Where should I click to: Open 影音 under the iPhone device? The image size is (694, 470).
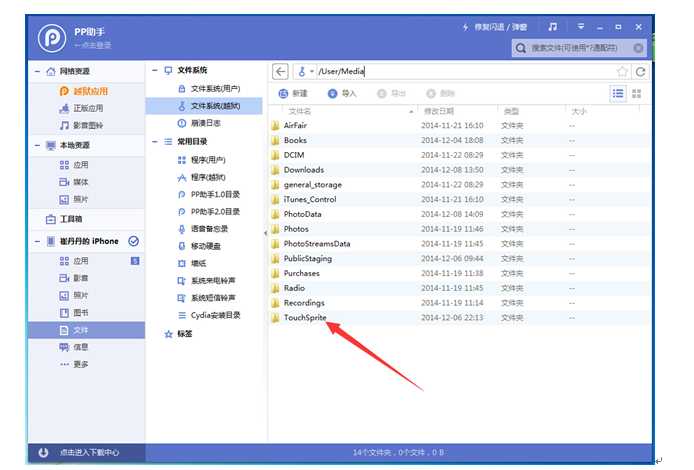(x=74, y=278)
